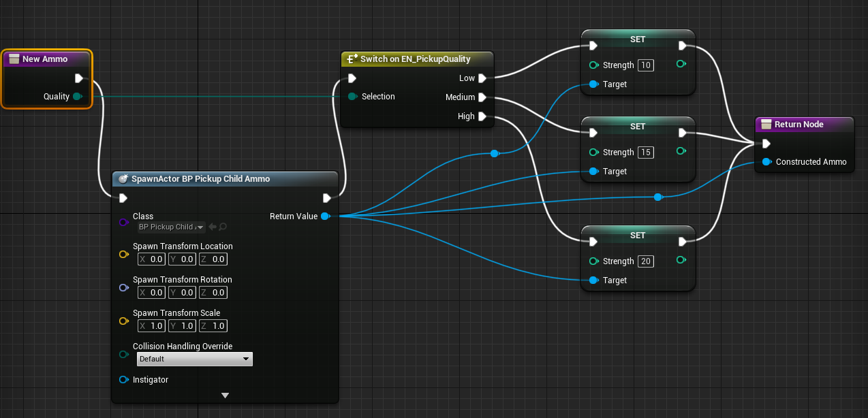Click the Low execution pin on the Switch node
This screenshot has width=868, height=418.
[x=482, y=78]
